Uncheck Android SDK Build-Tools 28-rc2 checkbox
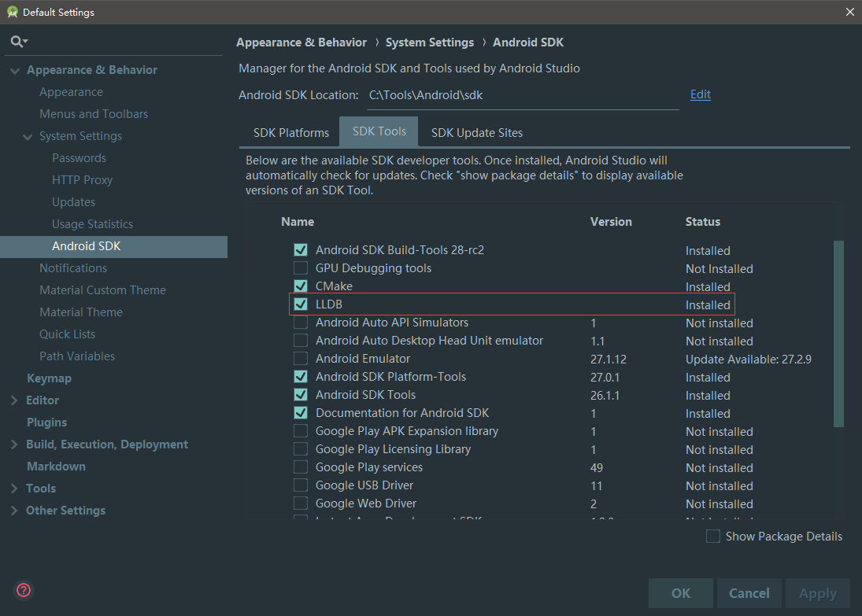The image size is (862, 616). (x=301, y=250)
